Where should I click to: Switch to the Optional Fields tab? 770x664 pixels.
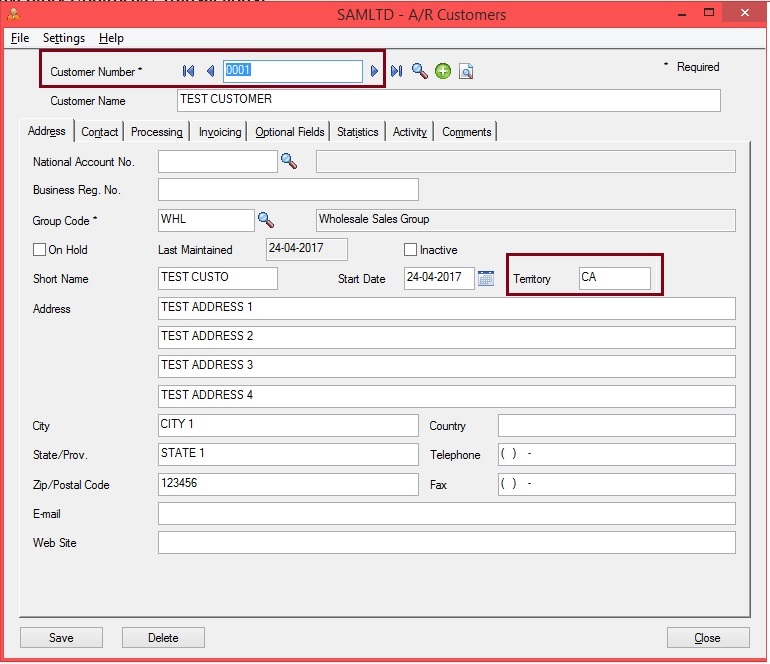pyautogui.click(x=290, y=132)
